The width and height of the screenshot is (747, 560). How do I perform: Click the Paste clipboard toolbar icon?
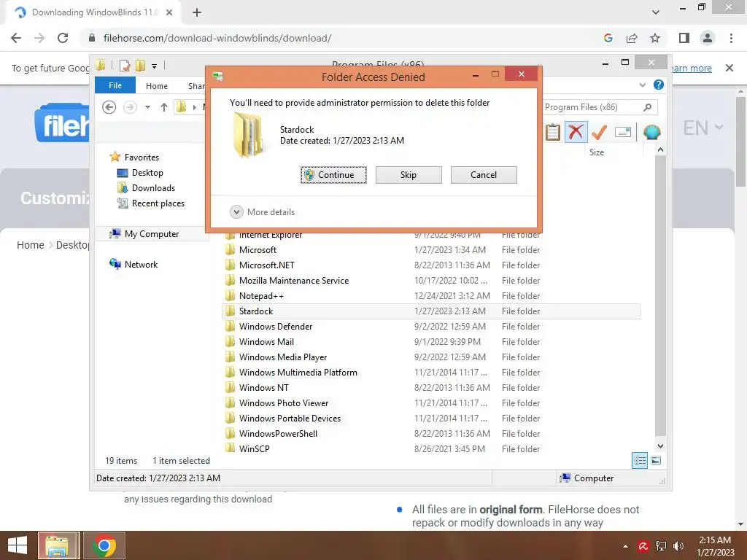click(553, 132)
